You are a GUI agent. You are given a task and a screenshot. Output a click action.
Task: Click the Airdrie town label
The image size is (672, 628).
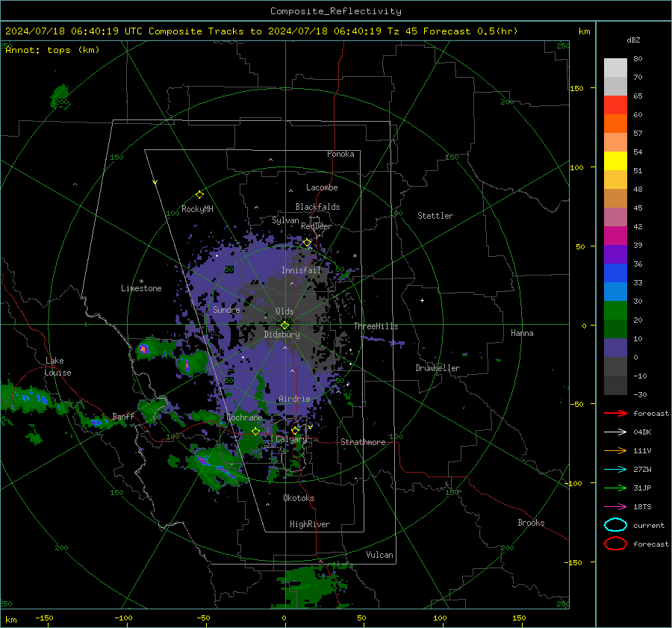click(294, 399)
